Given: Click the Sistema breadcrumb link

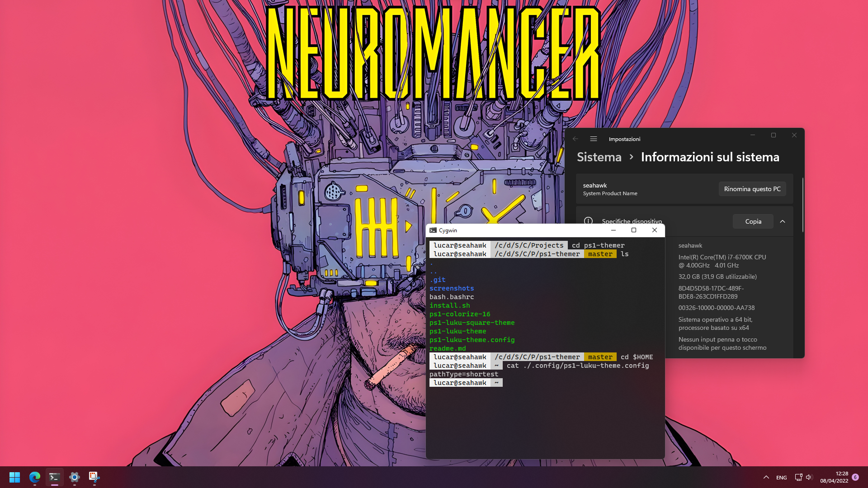Looking at the screenshot, I should click(599, 157).
